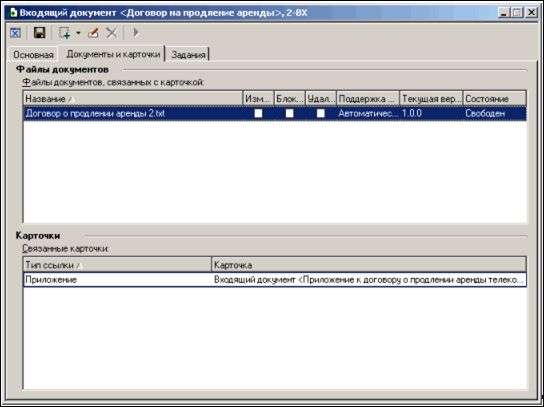Image resolution: width=544 pixels, height=407 pixels.
Task: Click the delete X icon in toolbar
Action: coord(111,33)
